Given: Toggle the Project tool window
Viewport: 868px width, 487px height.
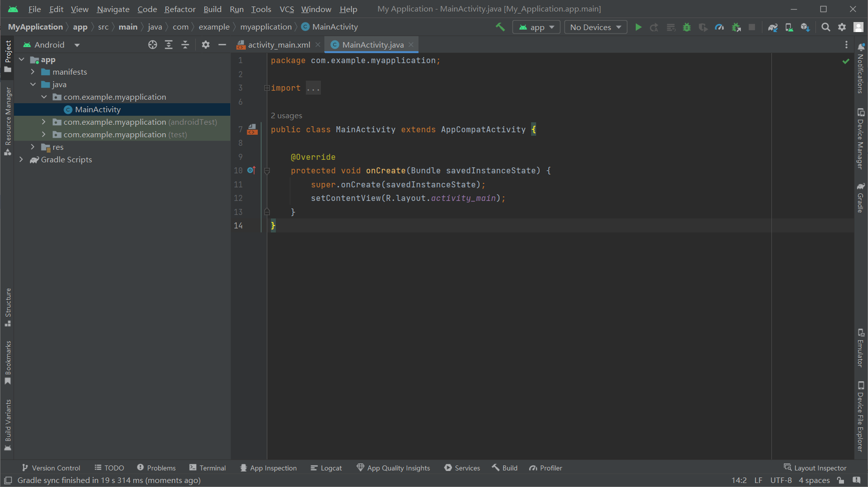Looking at the screenshot, I should click(x=8, y=56).
